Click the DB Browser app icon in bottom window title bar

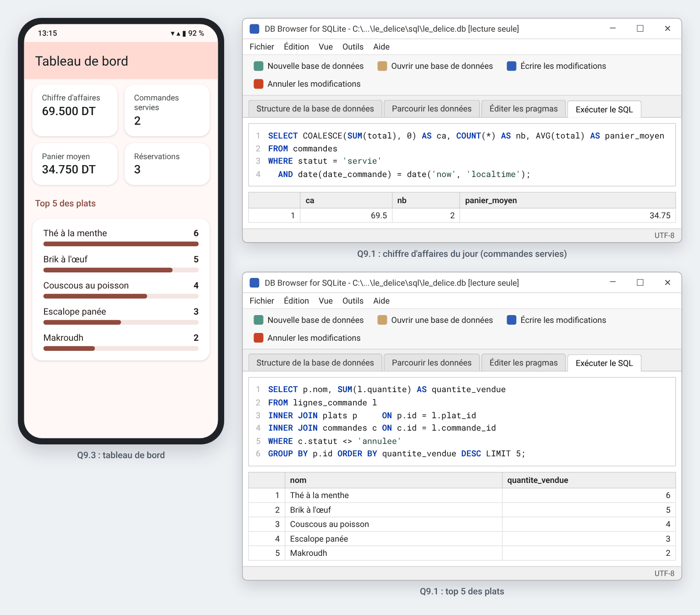click(x=254, y=283)
